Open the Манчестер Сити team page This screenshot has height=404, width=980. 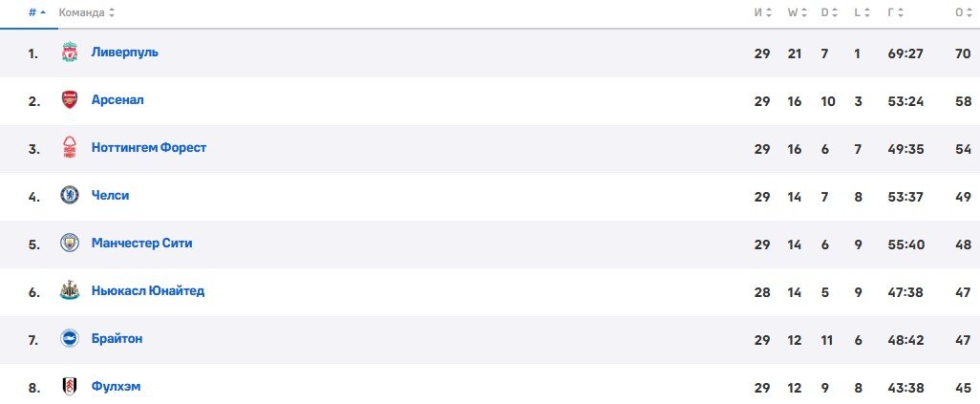click(x=141, y=244)
